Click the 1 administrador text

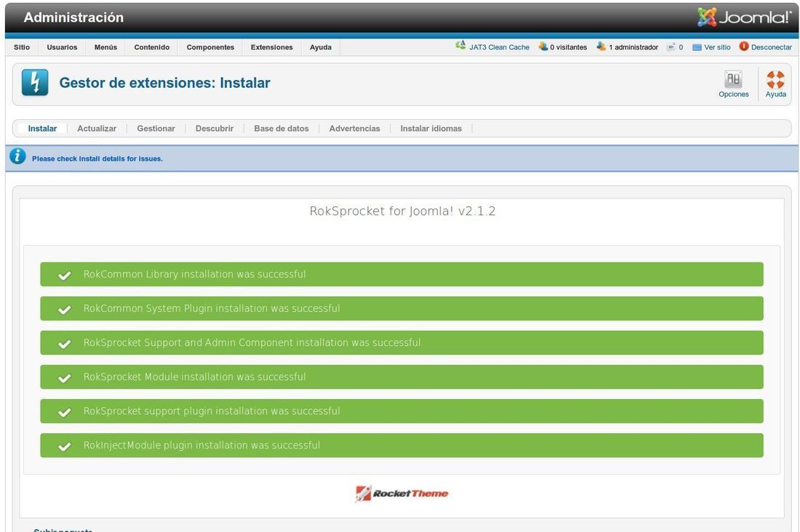633,47
